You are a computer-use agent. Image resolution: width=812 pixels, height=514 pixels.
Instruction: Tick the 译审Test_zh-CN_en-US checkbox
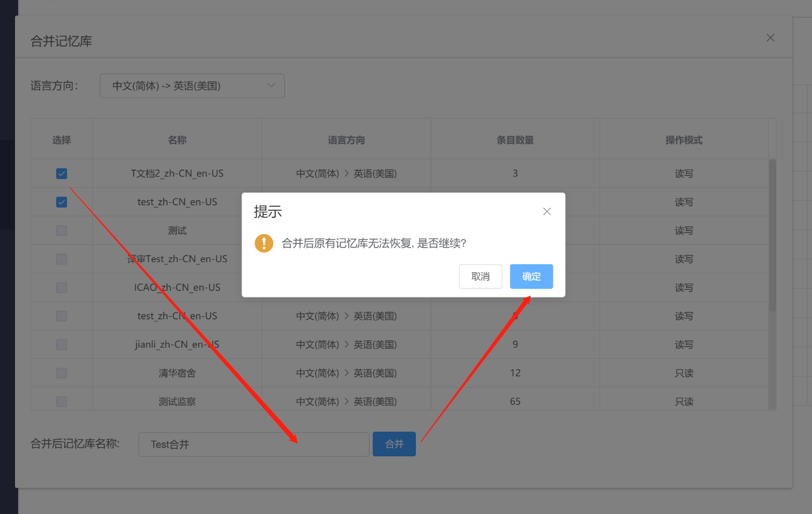[x=62, y=259]
